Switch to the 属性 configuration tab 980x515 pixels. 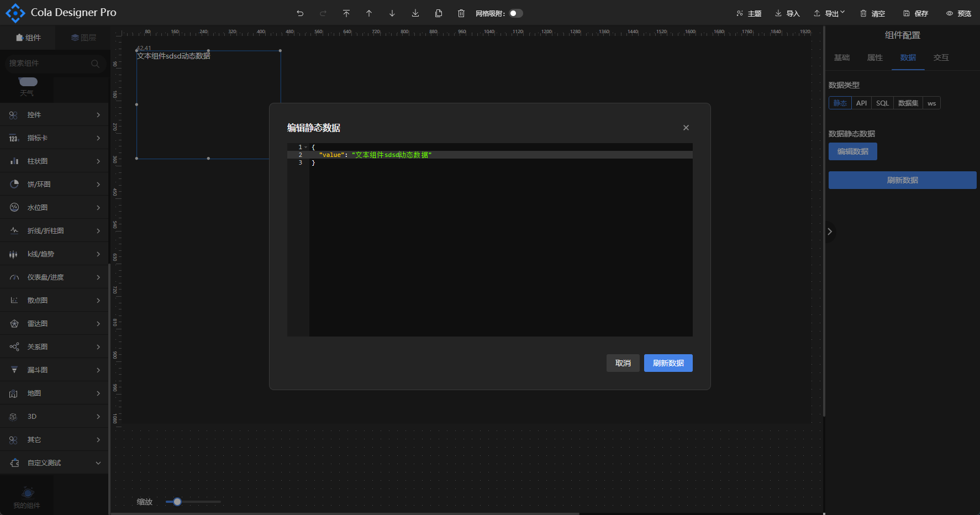pos(874,57)
